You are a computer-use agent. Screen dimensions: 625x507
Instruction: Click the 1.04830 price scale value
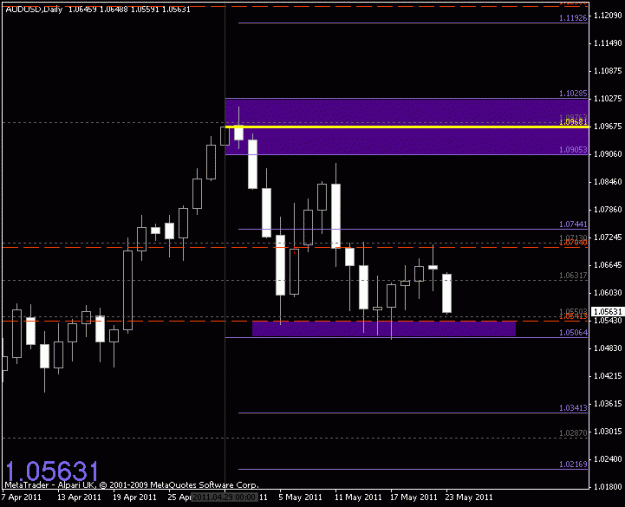[608, 348]
